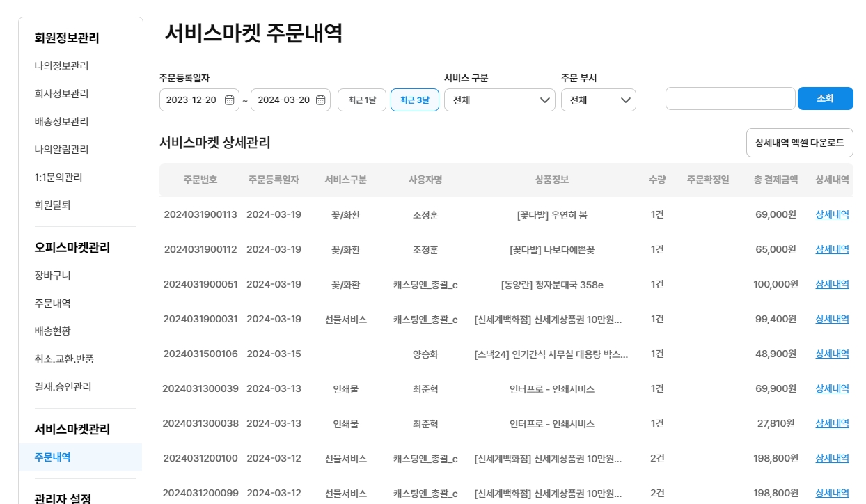Select the 최근 1달 period toggle
The image size is (866, 504).
click(361, 100)
